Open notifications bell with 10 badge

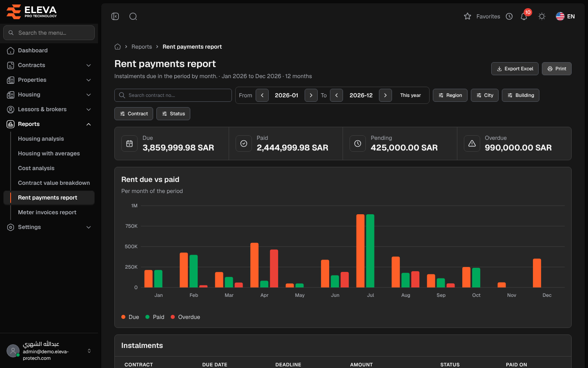click(x=524, y=16)
